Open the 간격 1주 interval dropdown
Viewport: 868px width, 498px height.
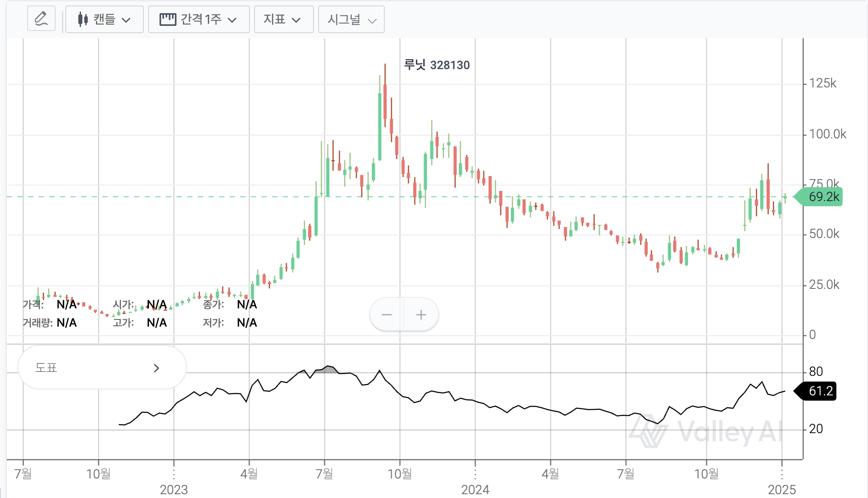point(199,20)
